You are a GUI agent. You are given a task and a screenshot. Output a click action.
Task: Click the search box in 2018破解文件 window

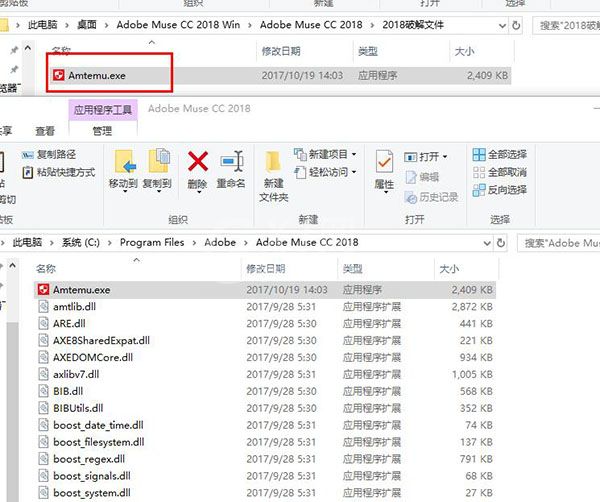[x=566, y=26]
